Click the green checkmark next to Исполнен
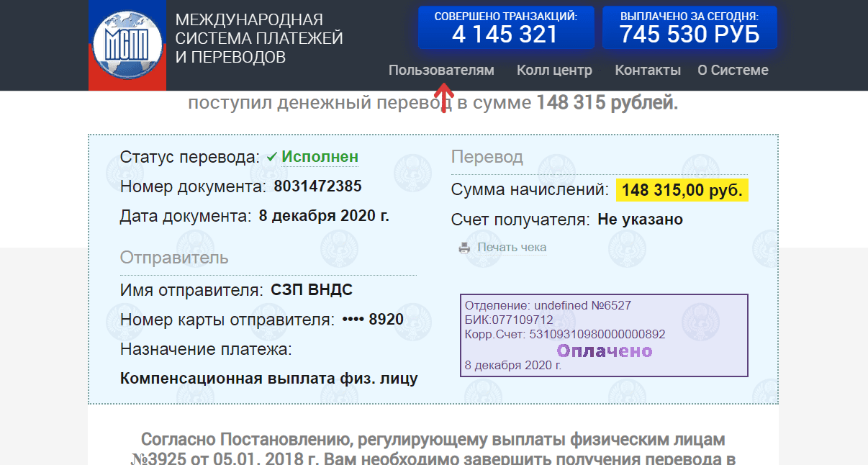Screen dimensions: 868x465 [x=271, y=157]
